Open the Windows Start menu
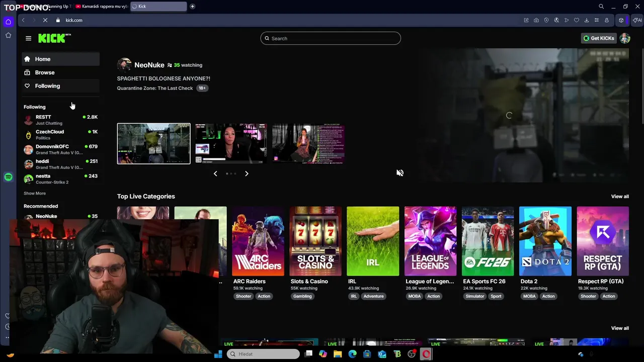Viewport: 644px width, 362px height. (218, 354)
